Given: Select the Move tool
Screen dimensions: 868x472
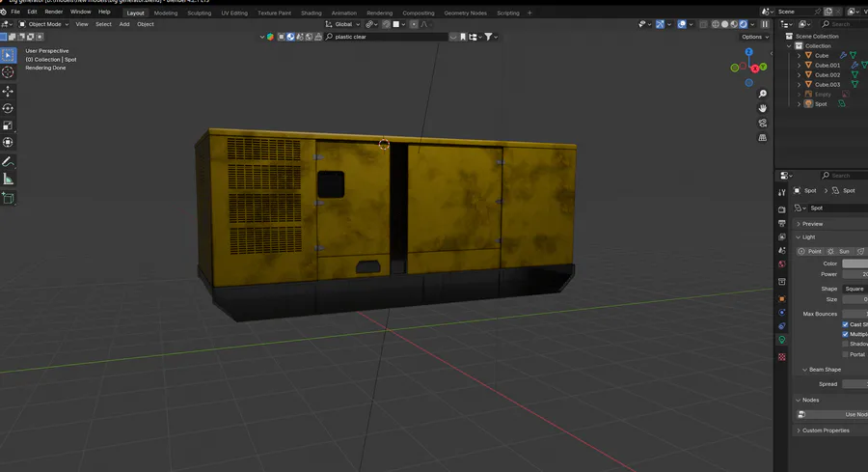Looking at the screenshot, I should [x=8, y=92].
